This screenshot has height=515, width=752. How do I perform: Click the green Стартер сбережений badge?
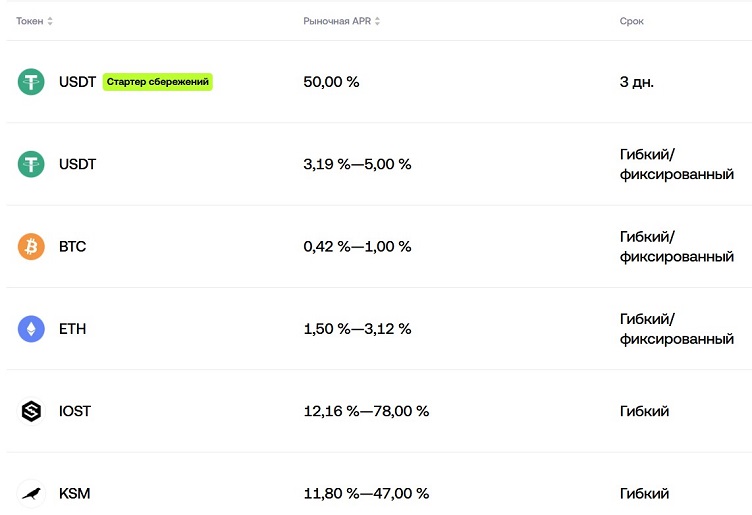point(157,82)
